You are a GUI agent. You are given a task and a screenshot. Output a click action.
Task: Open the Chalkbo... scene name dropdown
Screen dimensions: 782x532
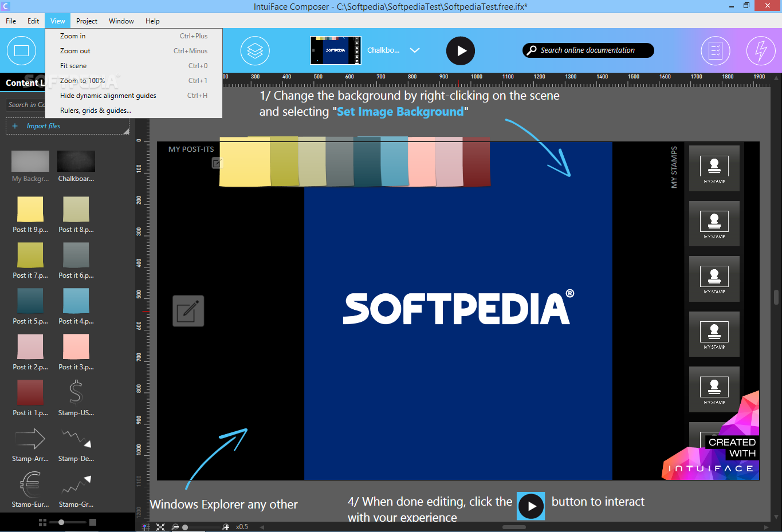coord(383,50)
